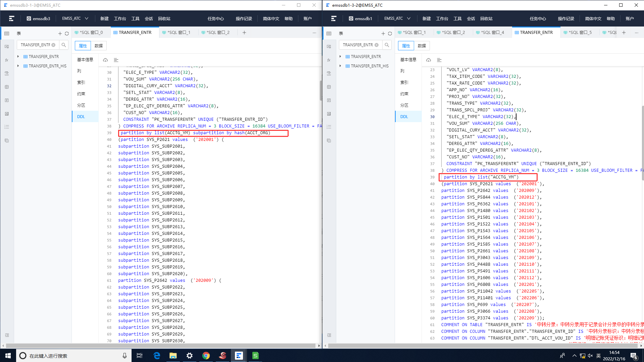This screenshot has height=362, width=644.
Task: Open 账户 in right window
Action: click(x=630, y=18)
